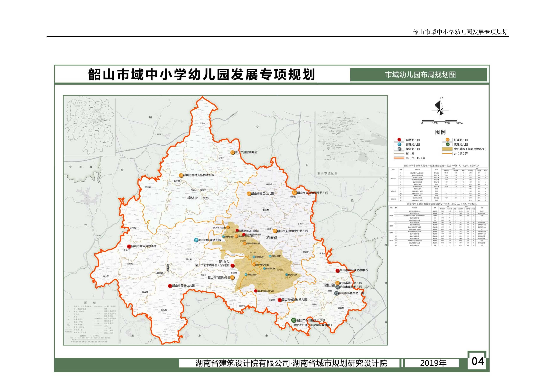Click the 白毎村 village label
This screenshot has height=392, width=555.
(x=221, y=158)
